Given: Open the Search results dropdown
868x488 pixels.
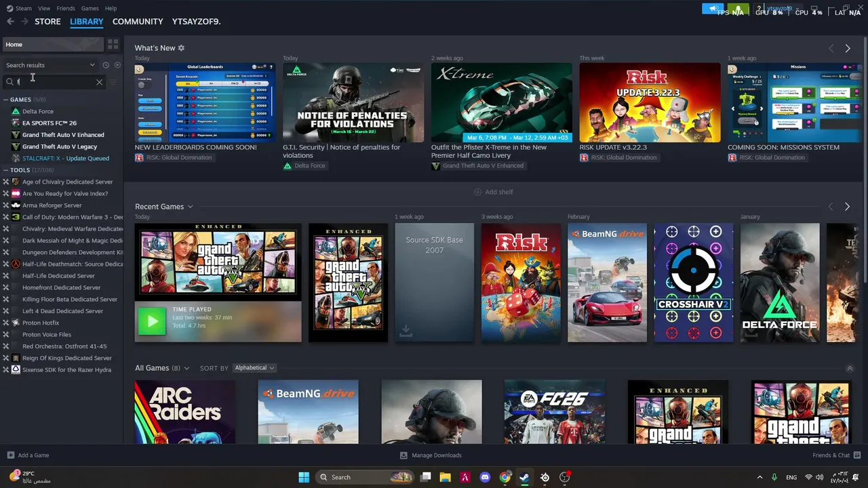Looking at the screenshot, I should 50,65.
